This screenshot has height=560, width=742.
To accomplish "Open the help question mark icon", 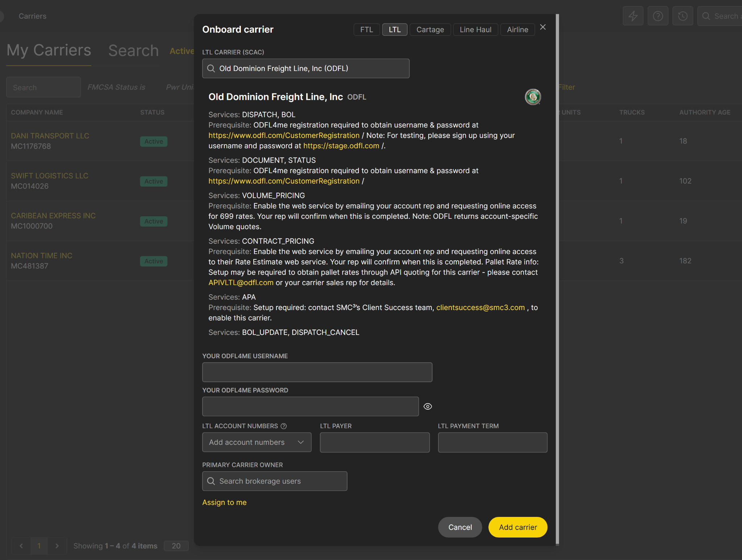I will pyautogui.click(x=658, y=16).
